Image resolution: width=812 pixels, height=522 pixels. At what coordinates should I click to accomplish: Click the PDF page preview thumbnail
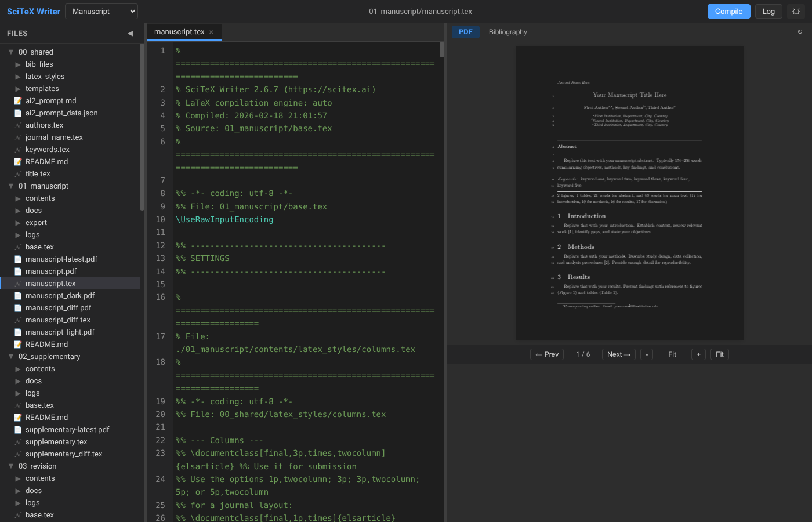(x=629, y=193)
